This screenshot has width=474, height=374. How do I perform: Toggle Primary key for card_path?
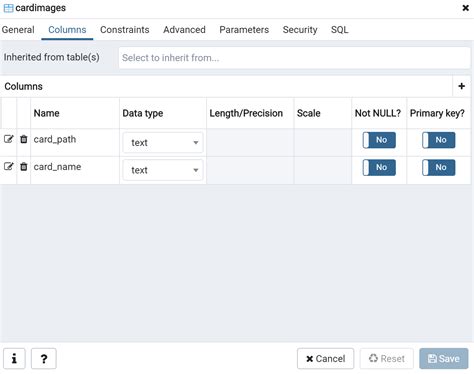coord(439,140)
